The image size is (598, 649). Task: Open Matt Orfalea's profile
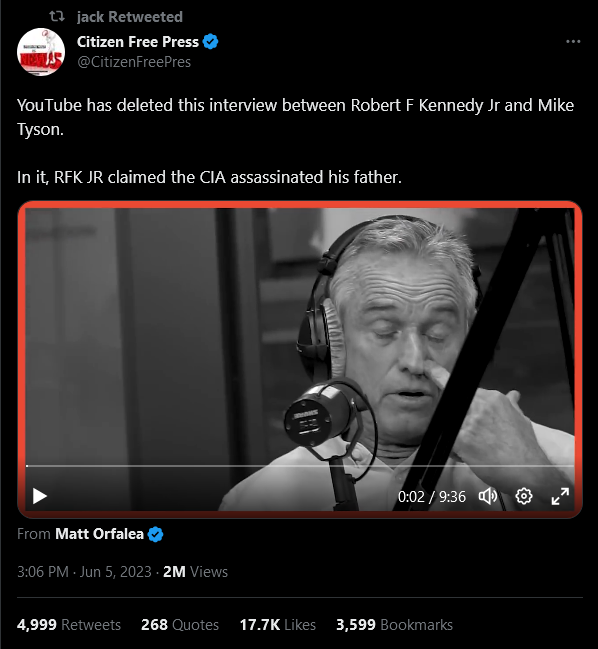click(99, 534)
